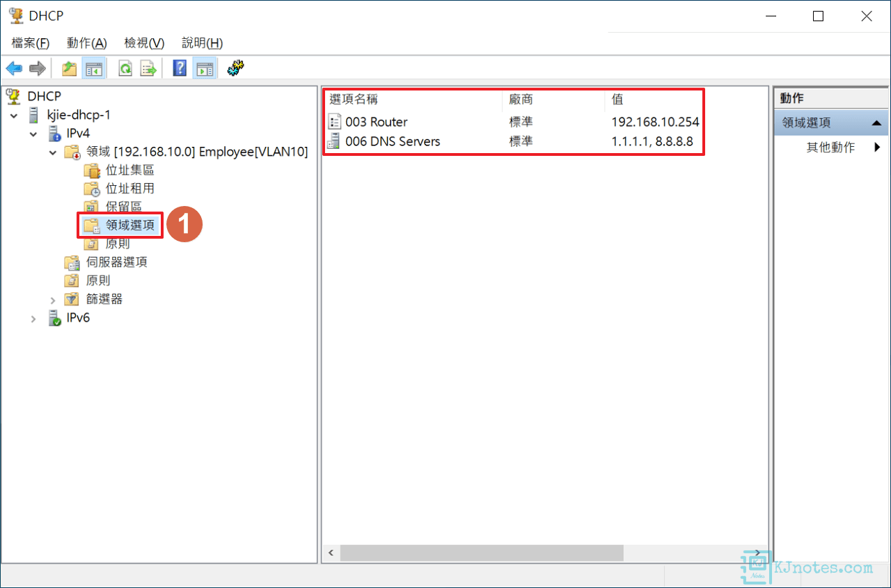Click the DHCP root node icon in tree

pos(14,96)
